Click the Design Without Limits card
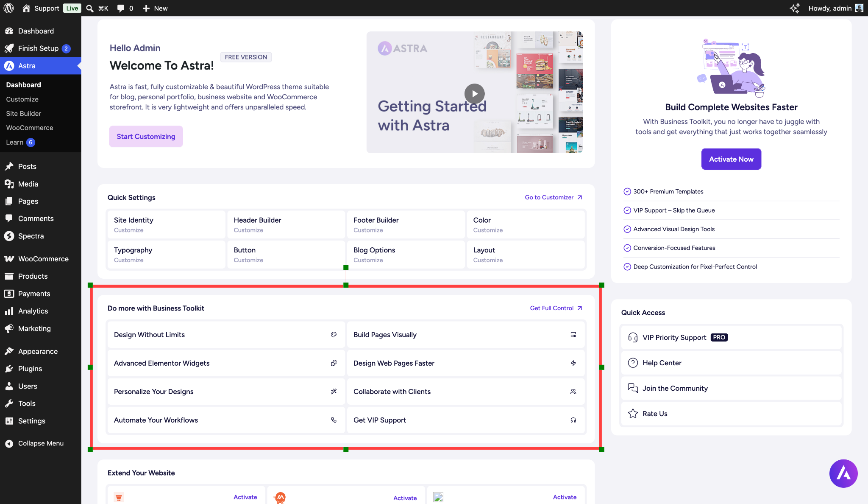This screenshot has width=868, height=504. 226,335
